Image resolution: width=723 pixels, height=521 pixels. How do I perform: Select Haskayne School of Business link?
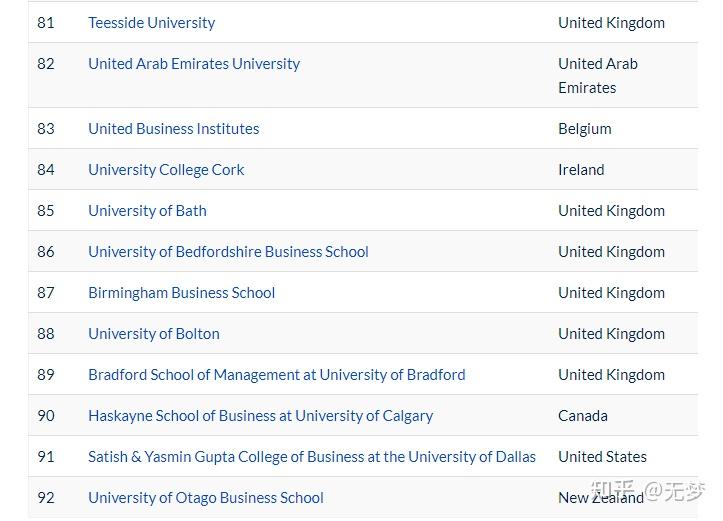click(x=260, y=416)
